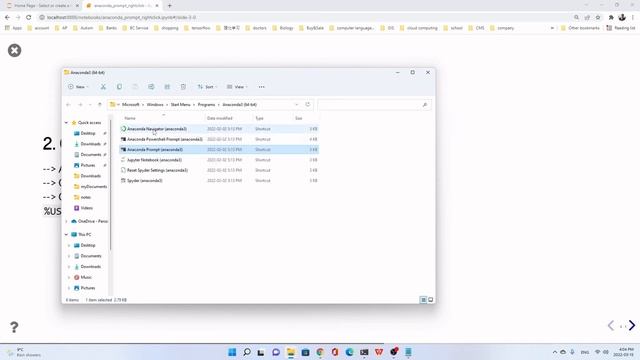Collapse the This PC tree node

click(66, 234)
